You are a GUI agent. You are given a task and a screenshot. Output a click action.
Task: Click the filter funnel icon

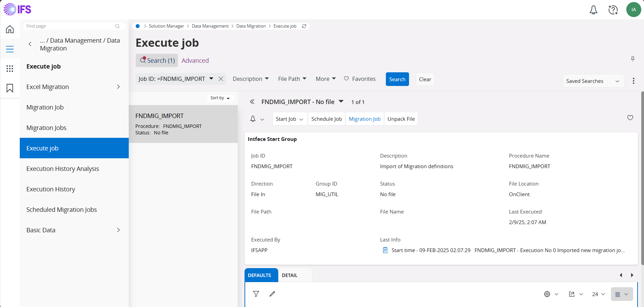point(256,294)
